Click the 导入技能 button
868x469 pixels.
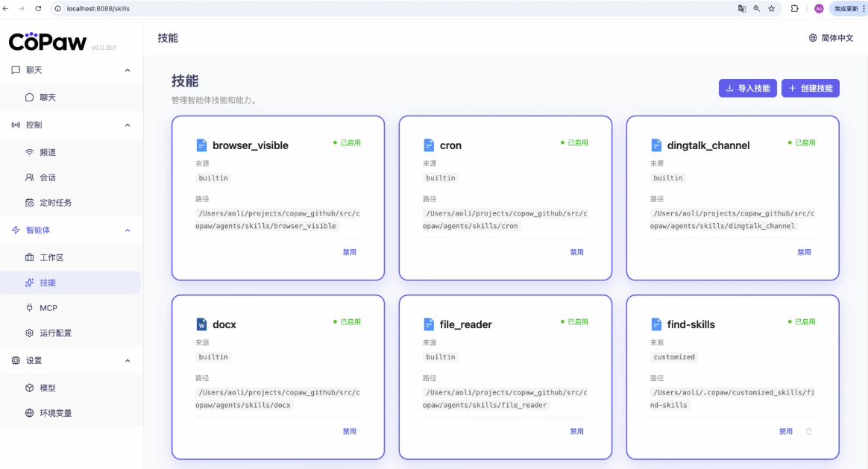pos(747,88)
